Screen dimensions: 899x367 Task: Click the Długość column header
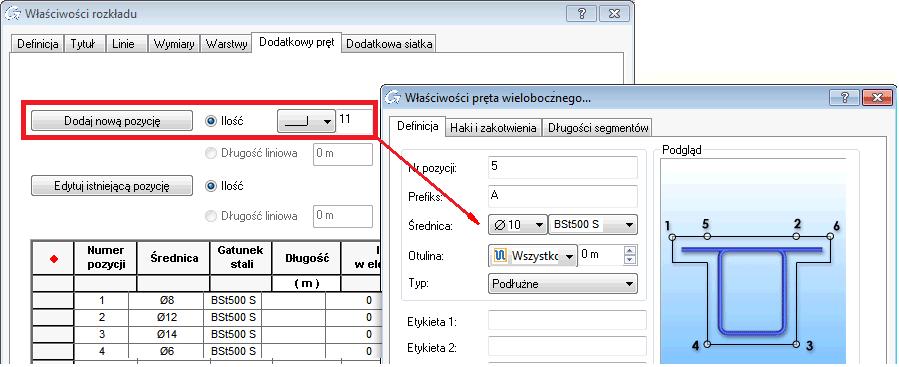pyautogui.click(x=306, y=258)
